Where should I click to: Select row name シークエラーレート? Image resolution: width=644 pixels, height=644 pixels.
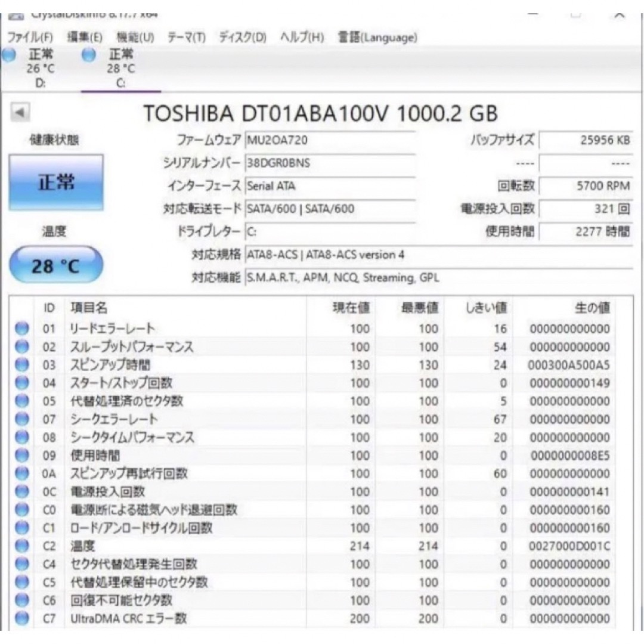(x=114, y=419)
